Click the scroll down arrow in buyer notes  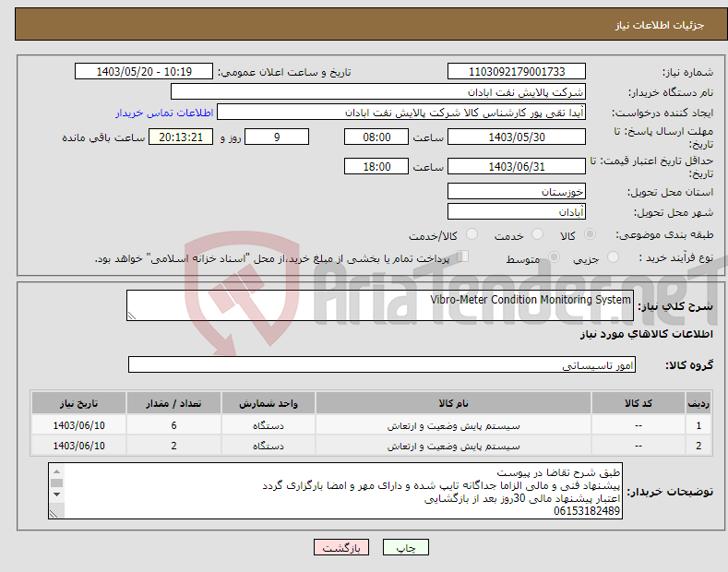[56, 495]
